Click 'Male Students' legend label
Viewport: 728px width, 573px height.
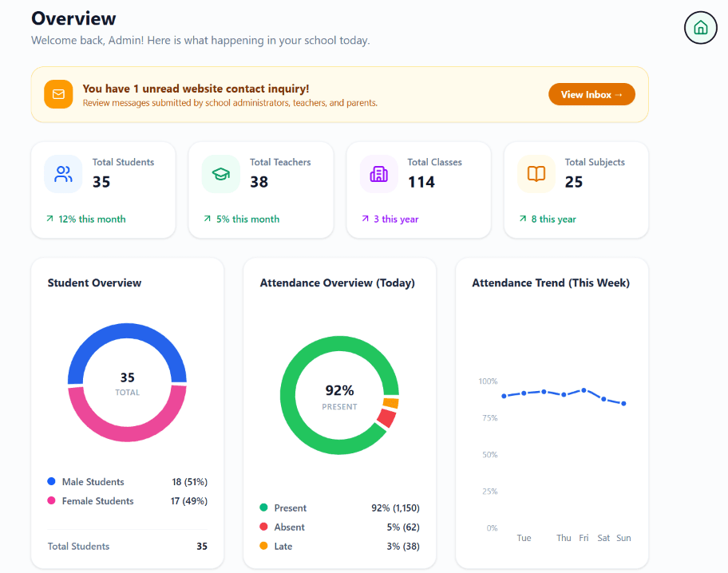click(93, 482)
